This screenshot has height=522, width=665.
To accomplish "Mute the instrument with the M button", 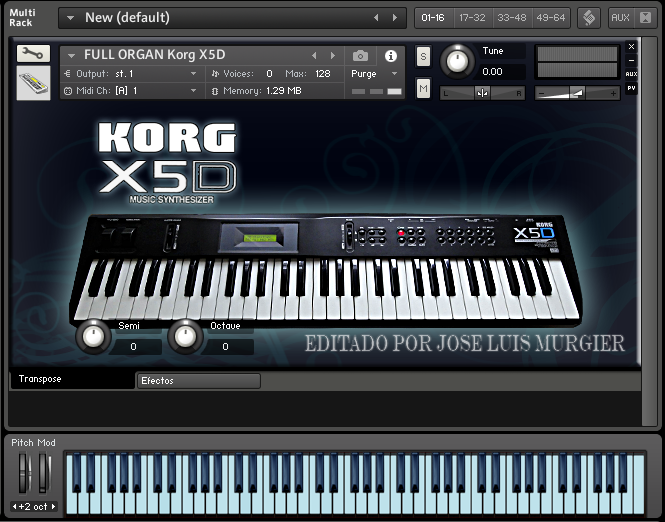I will (423, 88).
